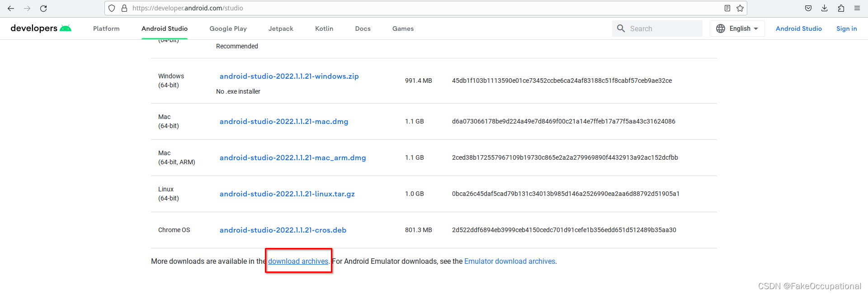868x295 pixels.
Task: Click the developers Android logo
Action: [x=41, y=28]
